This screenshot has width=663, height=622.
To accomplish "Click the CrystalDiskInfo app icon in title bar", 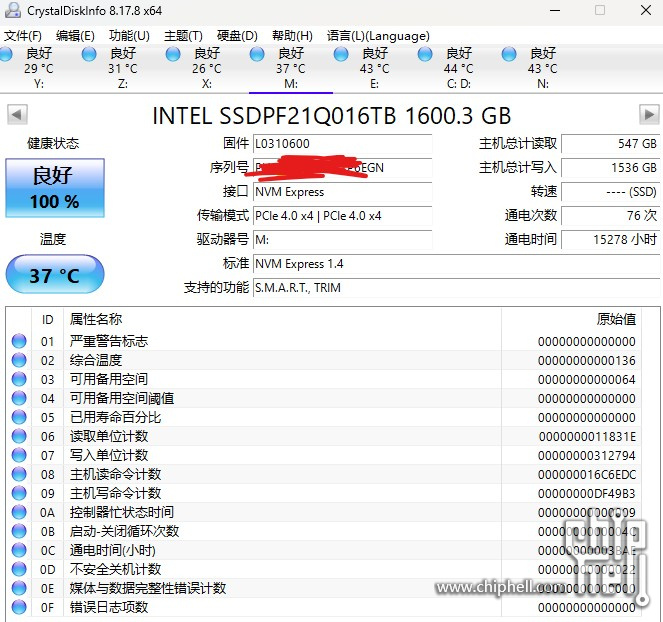I will click(x=12, y=10).
